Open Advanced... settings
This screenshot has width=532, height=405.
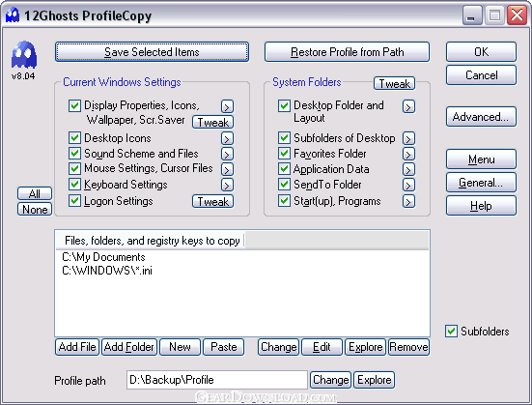[x=481, y=117]
